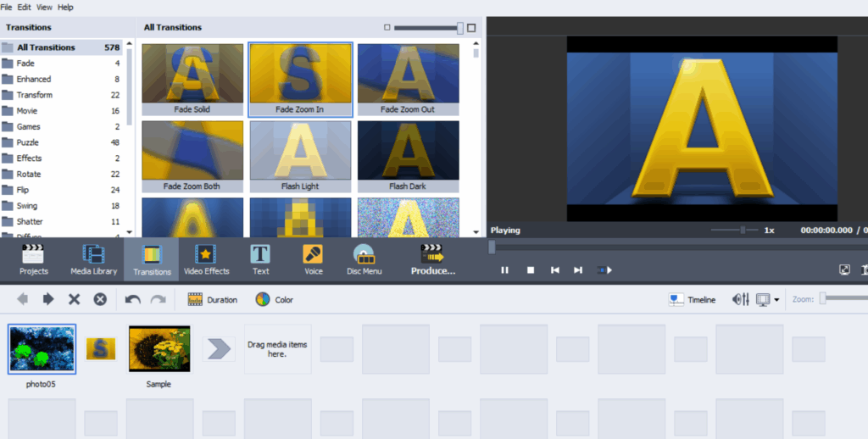Adjust the transition thumbnail size slider
Viewport: 868px width, 439px height.
[x=459, y=28]
